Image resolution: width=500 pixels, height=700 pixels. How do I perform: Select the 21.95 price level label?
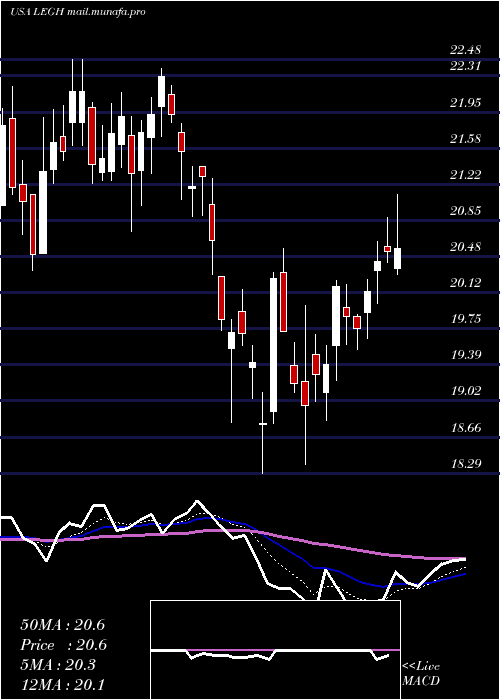pyautogui.click(x=465, y=103)
